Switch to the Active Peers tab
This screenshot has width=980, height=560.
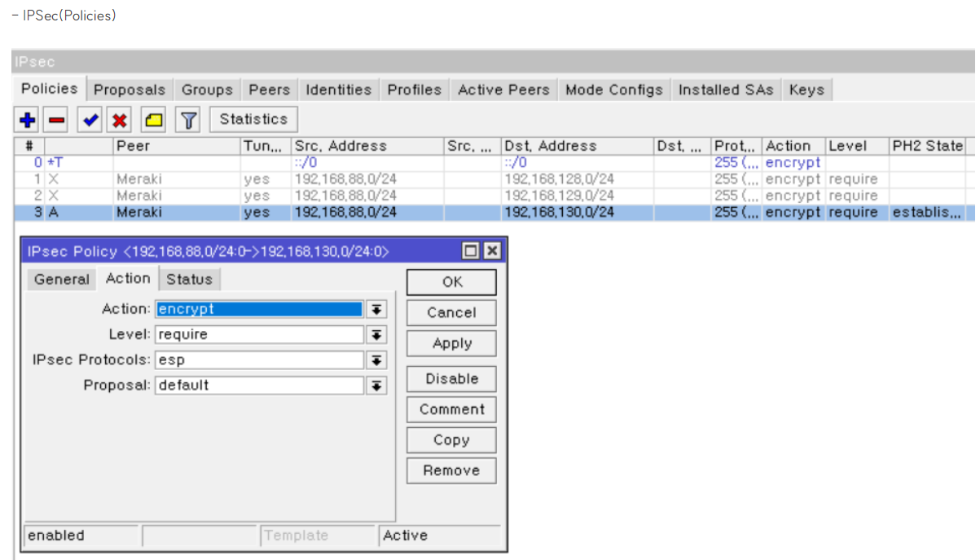coord(503,90)
